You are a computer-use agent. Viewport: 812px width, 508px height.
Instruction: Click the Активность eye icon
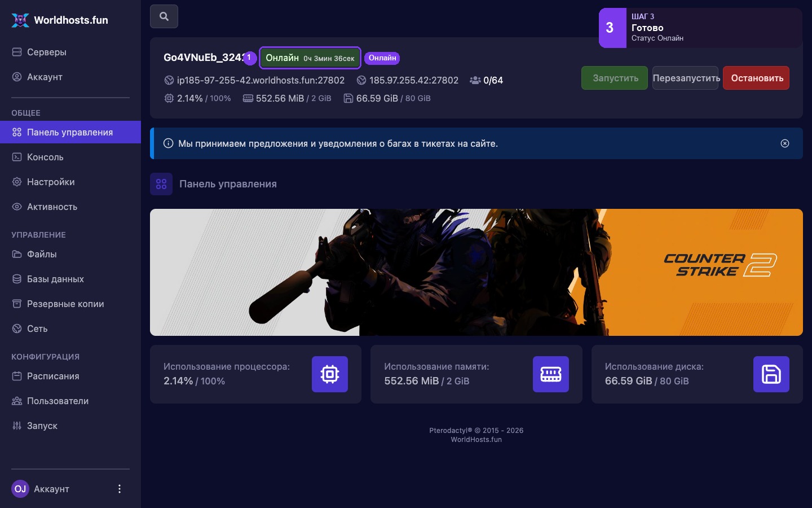[x=17, y=207]
